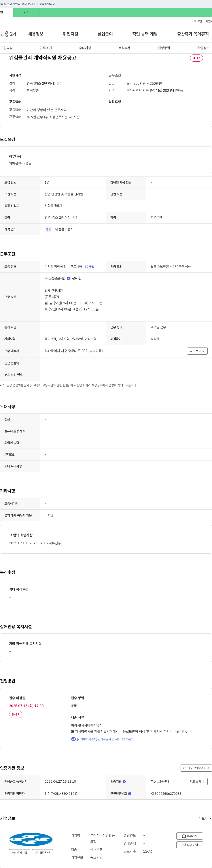Image resolution: width=212 pixels, height=868 pixels.
Task: Click the D-17 badge beside job title
Action: [197, 58]
